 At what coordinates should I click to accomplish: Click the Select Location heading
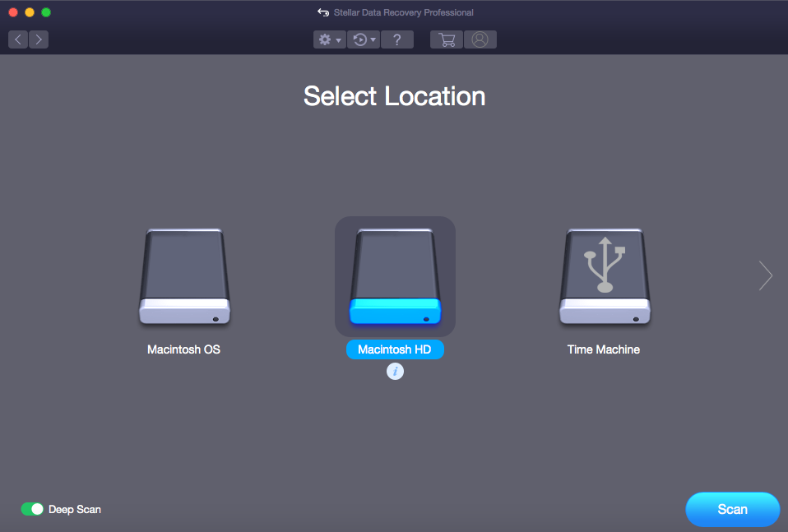click(394, 96)
